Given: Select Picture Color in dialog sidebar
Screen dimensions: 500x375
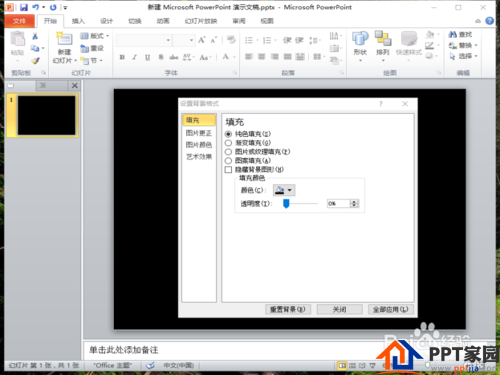Looking at the screenshot, I should [x=199, y=145].
